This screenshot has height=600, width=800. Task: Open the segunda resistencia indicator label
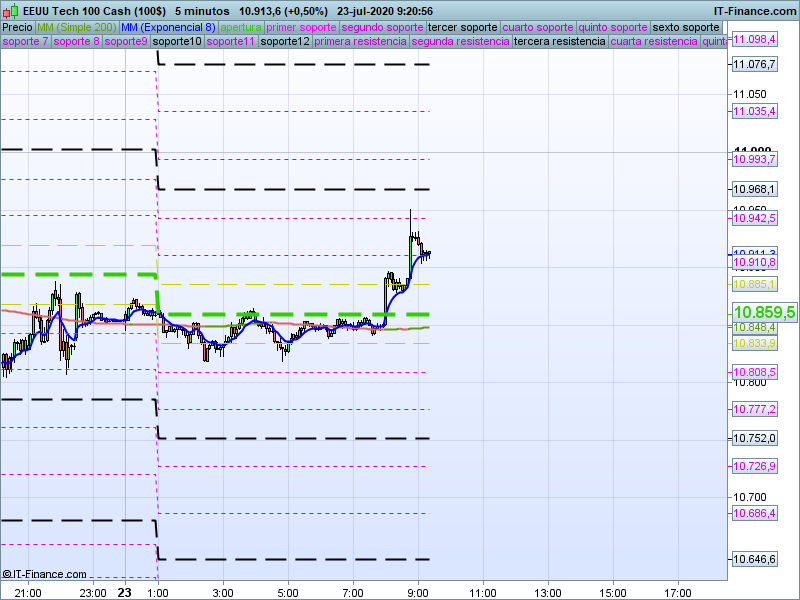(460, 41)
